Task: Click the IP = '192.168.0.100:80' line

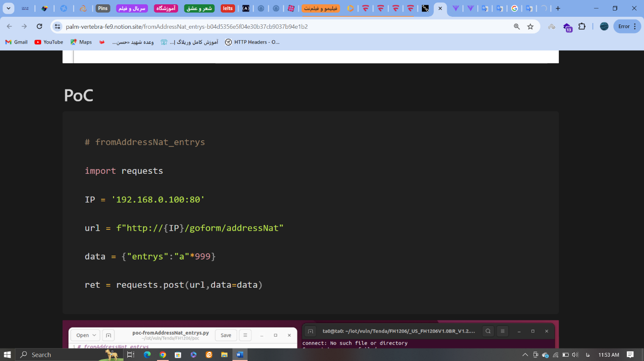Action: (145, 199)
